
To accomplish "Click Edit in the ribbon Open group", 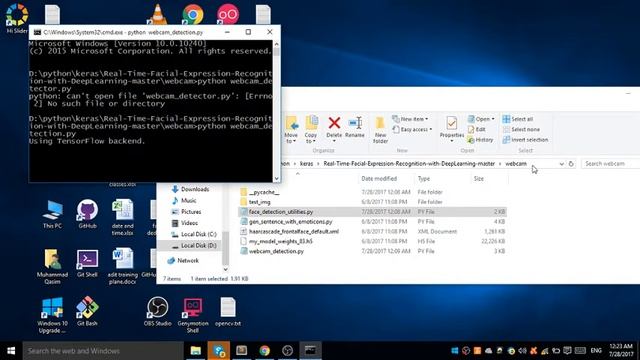I will (477, 129).
